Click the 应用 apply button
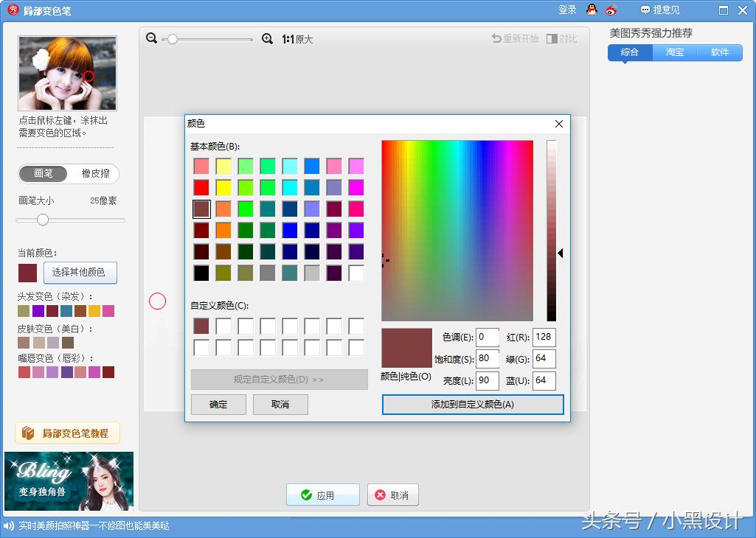Screen dimensions: 756x538 (x=323, y=495)
